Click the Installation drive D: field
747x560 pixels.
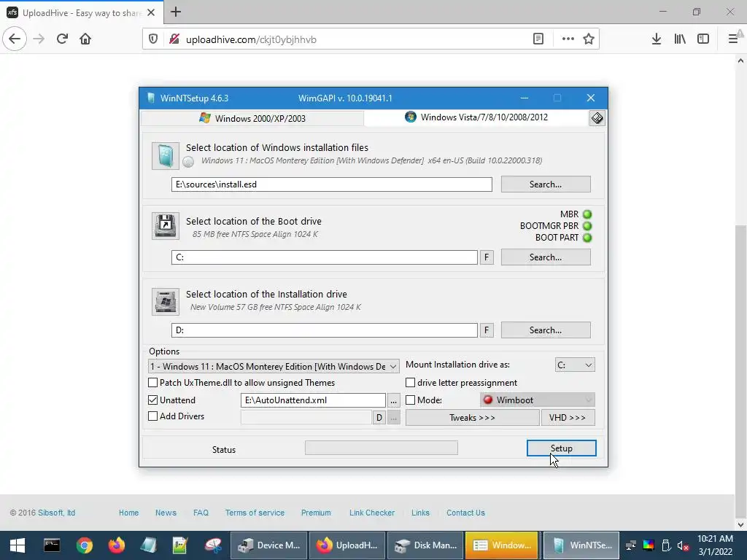(x=325, y=330)
